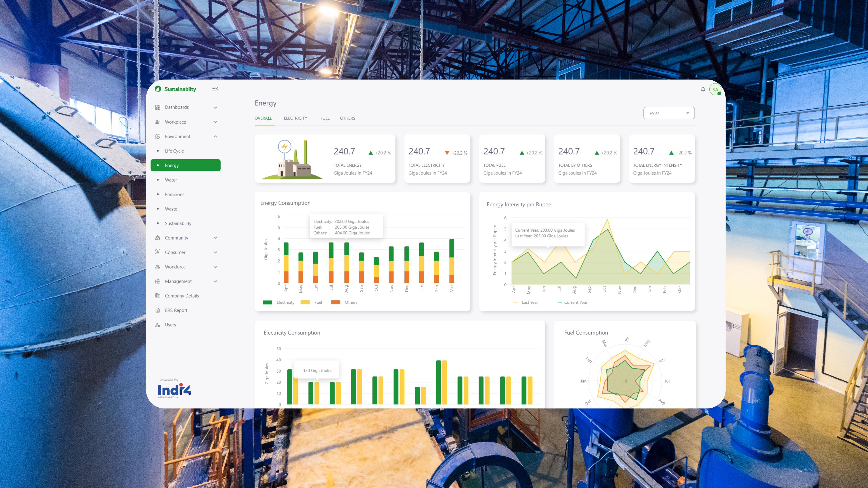This screenshot has height=488, width=868.
Task: Collapse the sidebar menu icon
Action: 215,89
